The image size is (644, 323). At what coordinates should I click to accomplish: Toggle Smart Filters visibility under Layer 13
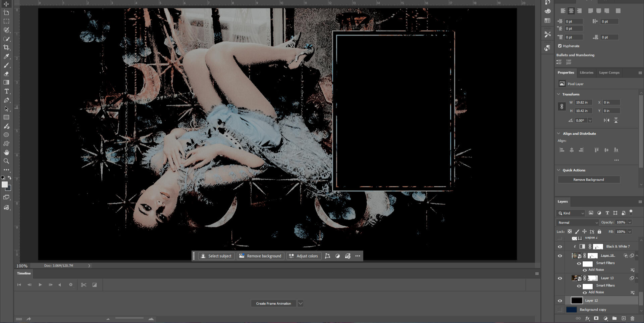click(579, 286)
